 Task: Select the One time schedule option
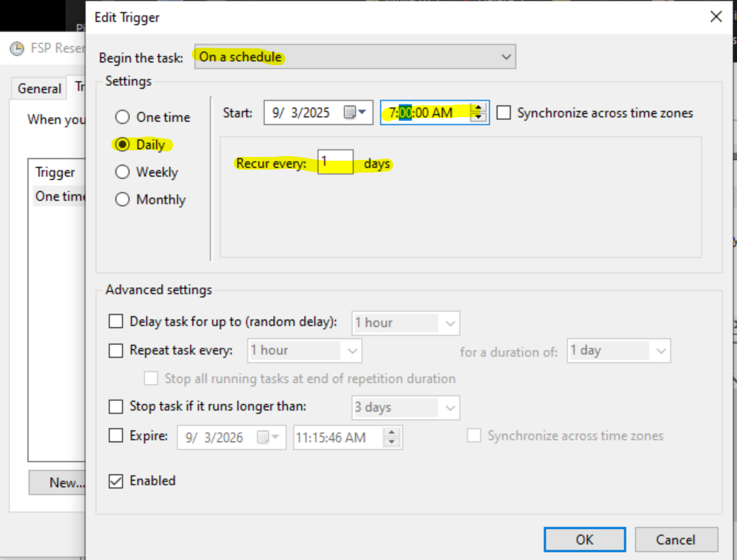click(x=122, y=117)
